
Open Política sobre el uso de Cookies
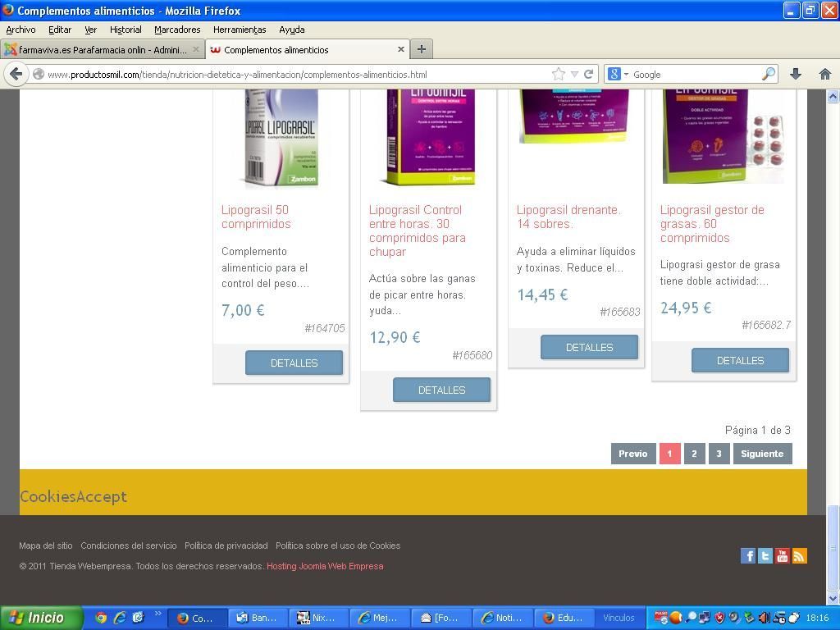point(338,546)
